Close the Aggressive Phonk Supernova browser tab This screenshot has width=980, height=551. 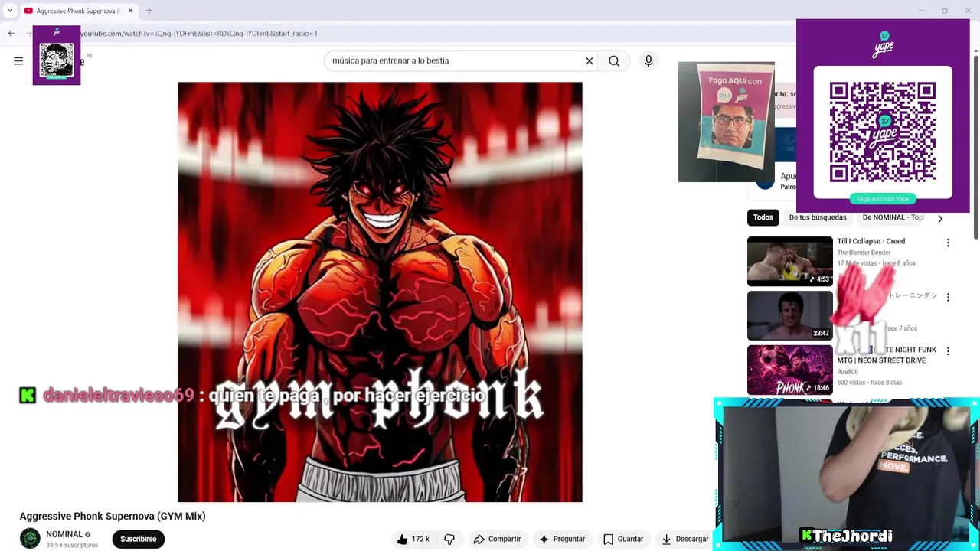click(130, 11)
